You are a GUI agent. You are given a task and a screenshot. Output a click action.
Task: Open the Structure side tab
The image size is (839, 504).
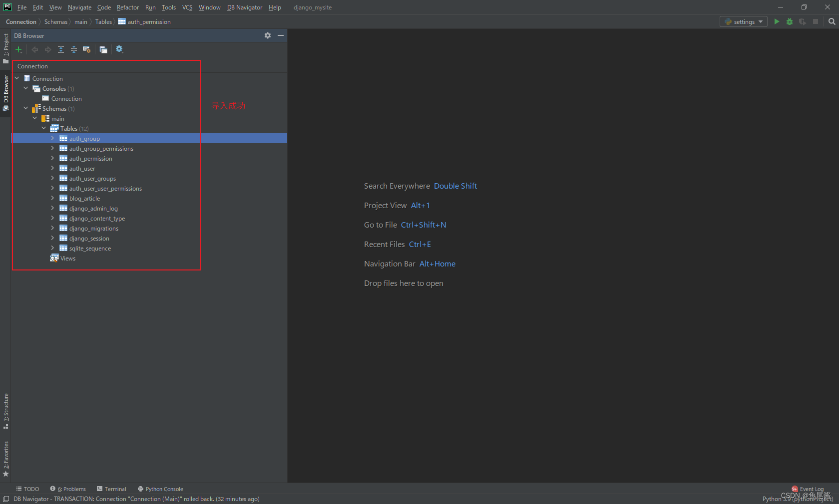pyautogui.click(x=6, y=411)
